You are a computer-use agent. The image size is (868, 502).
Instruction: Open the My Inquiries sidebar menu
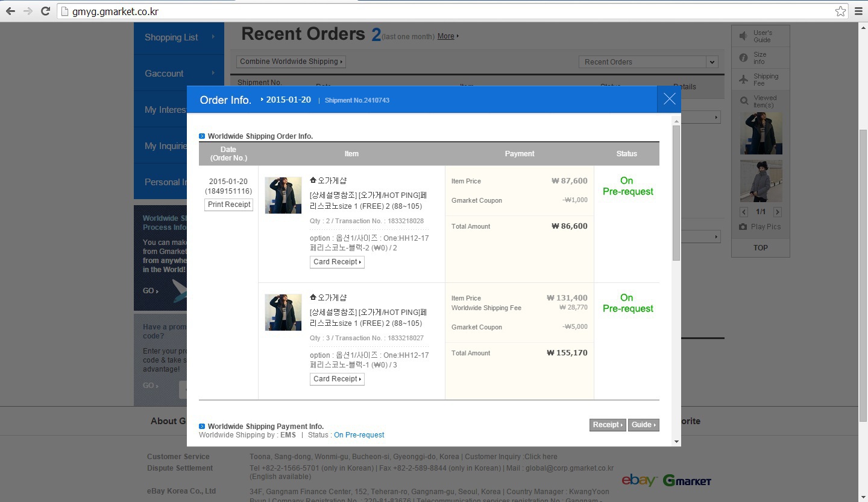point(160,146)
